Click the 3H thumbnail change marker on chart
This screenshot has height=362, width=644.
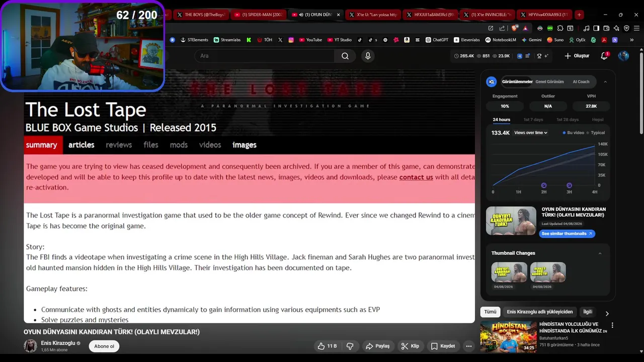569,186
